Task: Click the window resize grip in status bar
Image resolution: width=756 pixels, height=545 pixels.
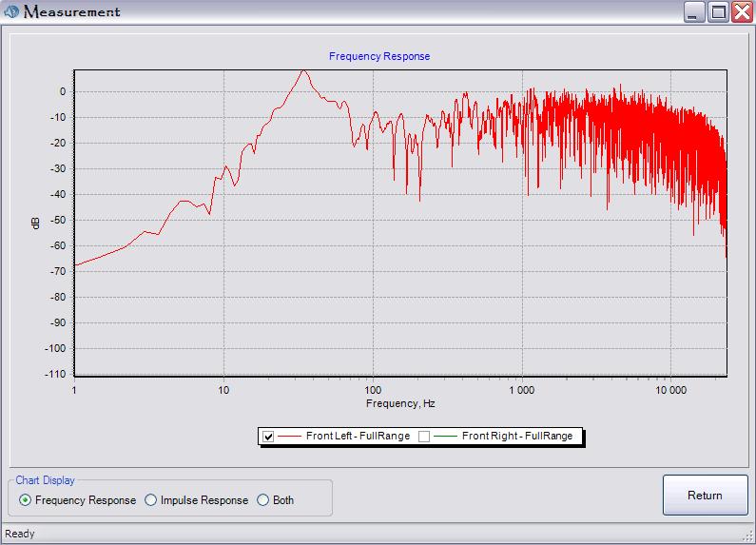Action: [748, 536]
